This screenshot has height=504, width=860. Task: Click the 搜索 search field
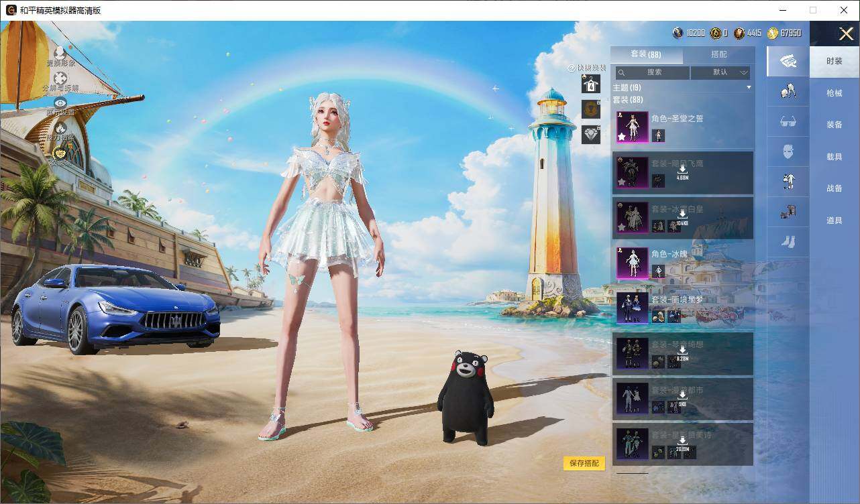[x=653, y=72]
